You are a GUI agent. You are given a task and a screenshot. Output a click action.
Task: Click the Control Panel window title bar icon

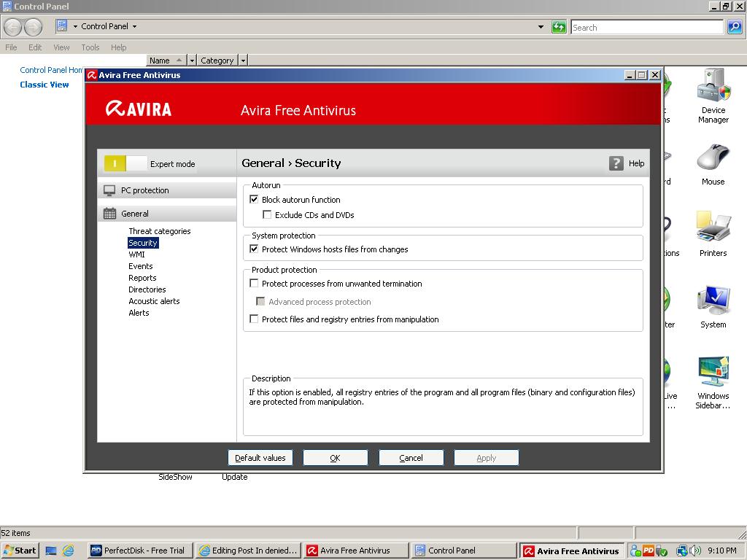tap(7, 6)
